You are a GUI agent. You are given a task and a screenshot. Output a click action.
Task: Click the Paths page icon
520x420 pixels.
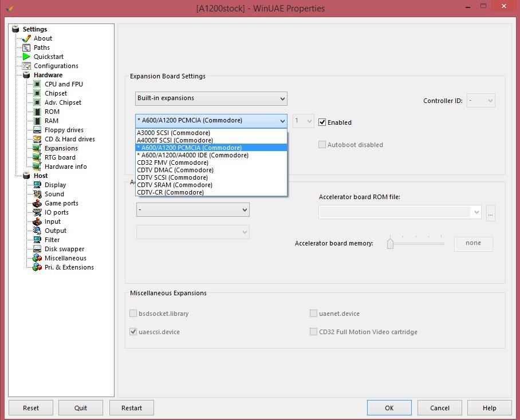[26, 47]
